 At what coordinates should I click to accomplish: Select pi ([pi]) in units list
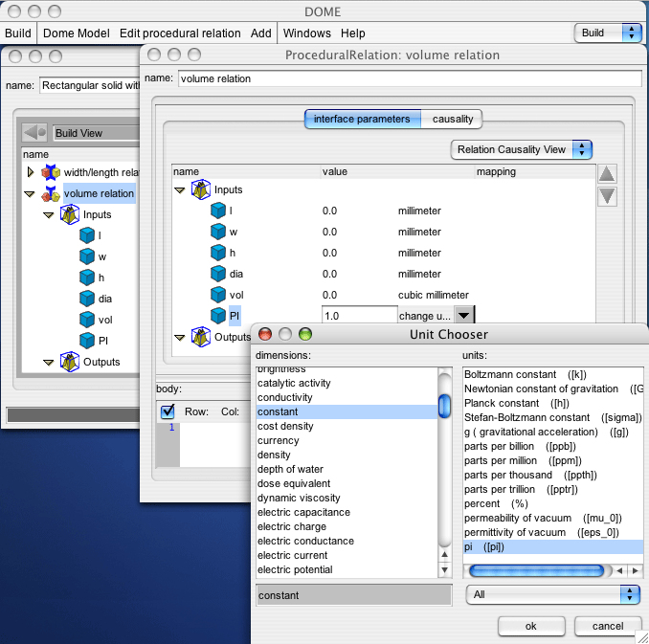point(553,546)
